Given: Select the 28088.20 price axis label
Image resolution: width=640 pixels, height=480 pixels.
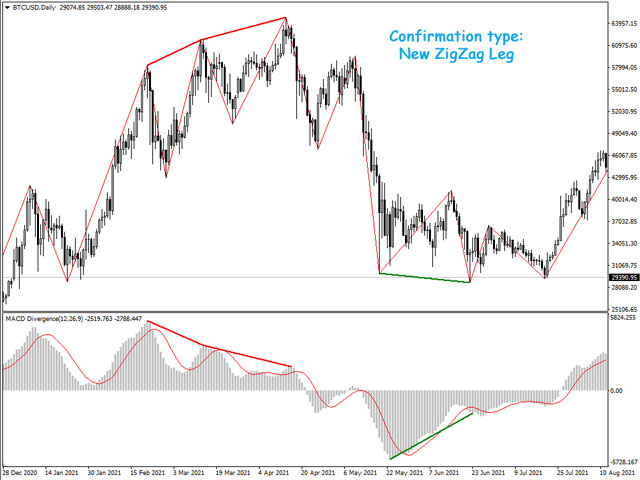Looking at the screenshot, I should click(624, 288).
